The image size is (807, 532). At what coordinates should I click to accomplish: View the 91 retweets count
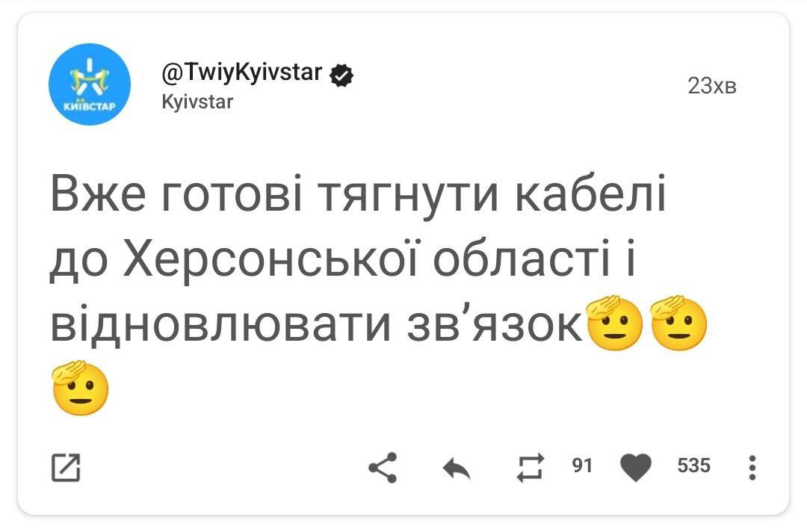(582, 466)
